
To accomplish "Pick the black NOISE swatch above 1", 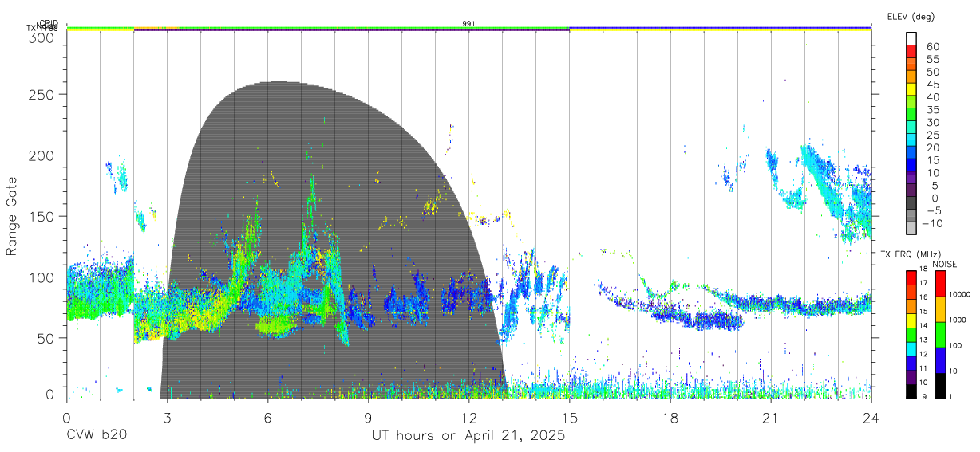I will coord(940,386).
